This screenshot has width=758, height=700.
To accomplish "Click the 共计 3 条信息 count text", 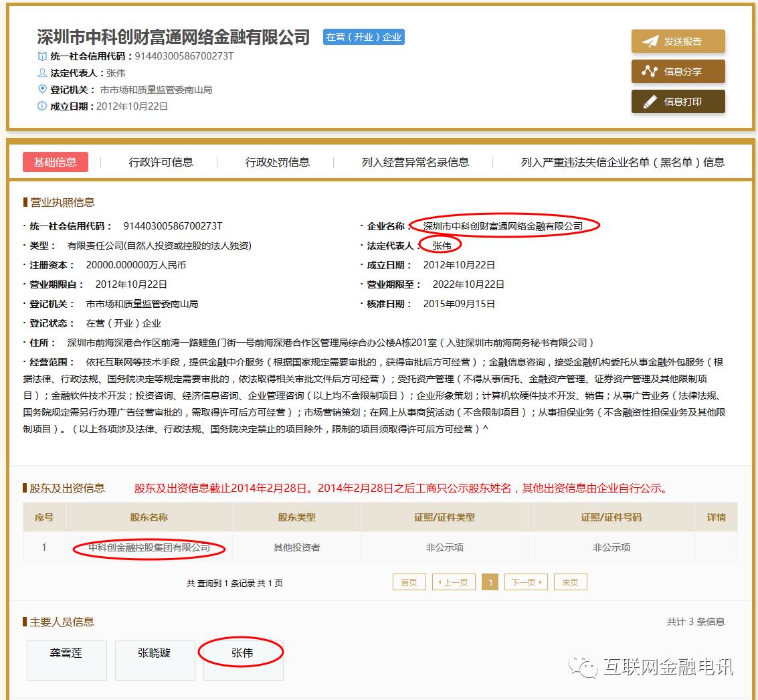I will click(x=696, y=622).
